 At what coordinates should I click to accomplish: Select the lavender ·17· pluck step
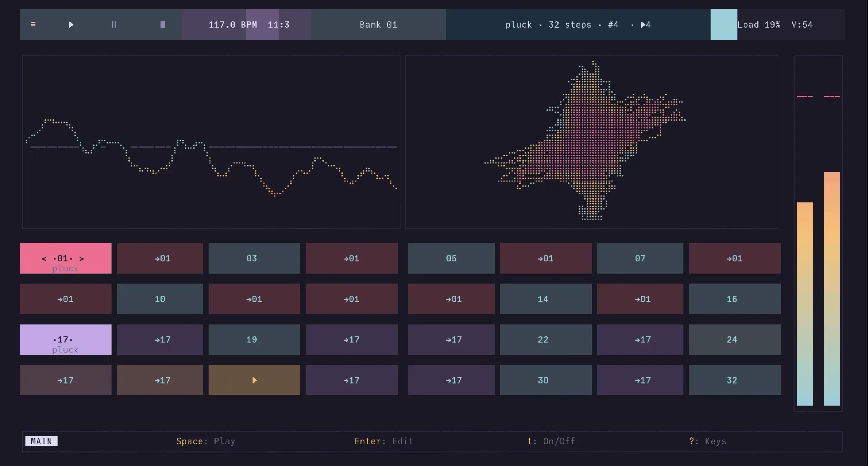tap(66, 339)
